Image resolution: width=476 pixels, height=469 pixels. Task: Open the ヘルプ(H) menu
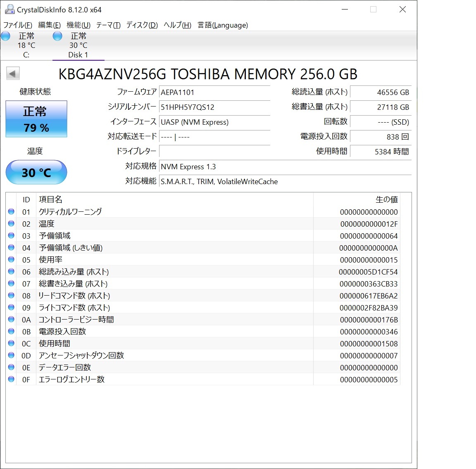tap(177, 25)
